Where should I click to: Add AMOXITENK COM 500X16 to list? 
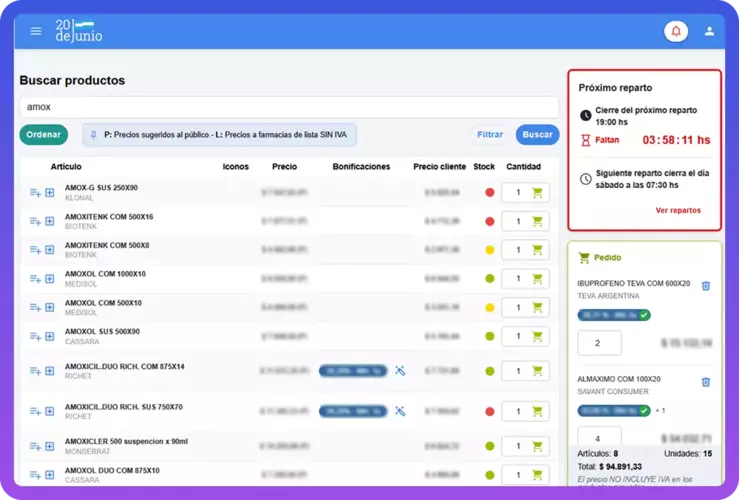[35, 221]
